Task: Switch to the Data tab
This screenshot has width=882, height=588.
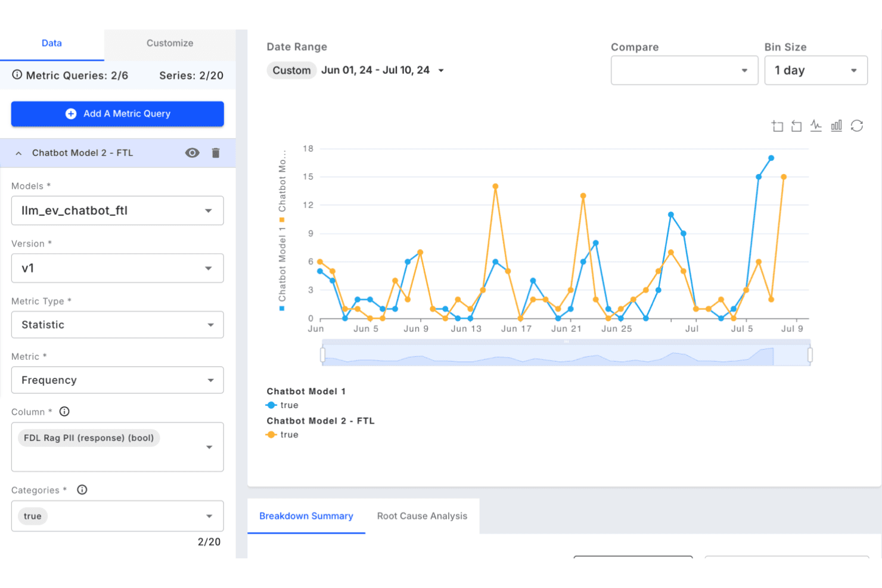Action: click(52, 43)
